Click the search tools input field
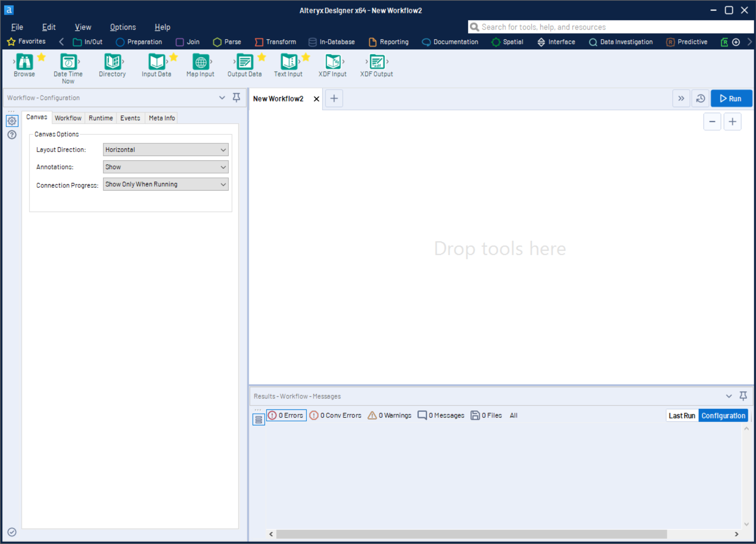Viewport: 756px width, 544px height. tap(611, 27)
